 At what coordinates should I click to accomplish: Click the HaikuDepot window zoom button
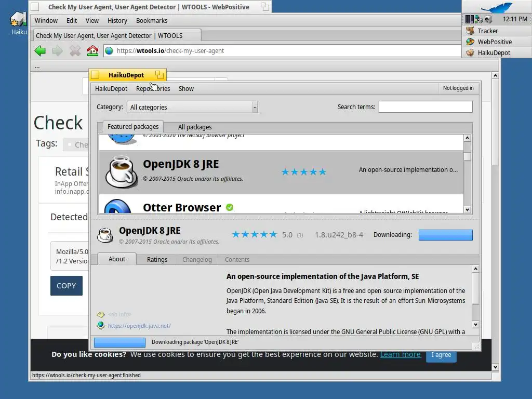pyautogui.click(x=159, y=75)
